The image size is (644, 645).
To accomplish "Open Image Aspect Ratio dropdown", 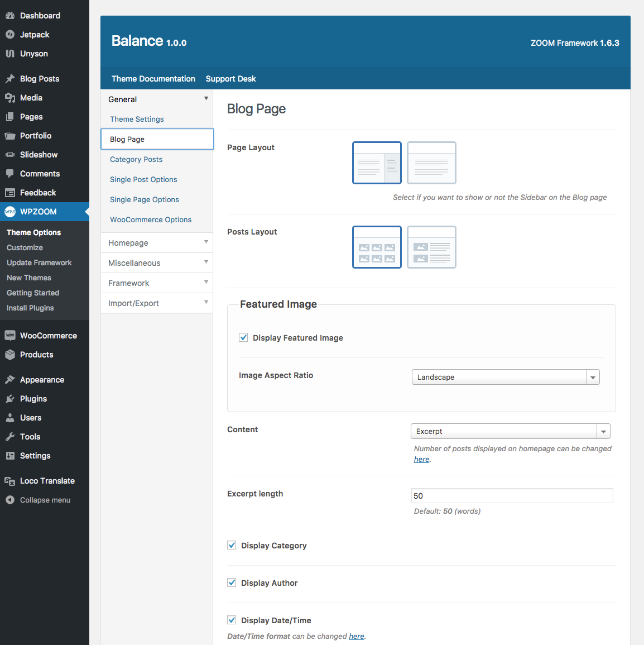I will click(x=506, y=377).
